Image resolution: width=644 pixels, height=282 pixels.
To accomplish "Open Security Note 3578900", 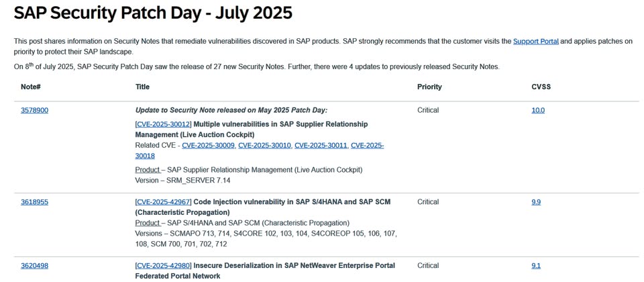I will point(34,110).
